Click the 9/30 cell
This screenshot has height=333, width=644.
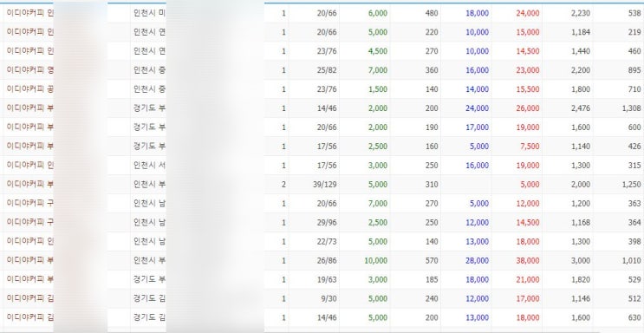click(329, 299)
